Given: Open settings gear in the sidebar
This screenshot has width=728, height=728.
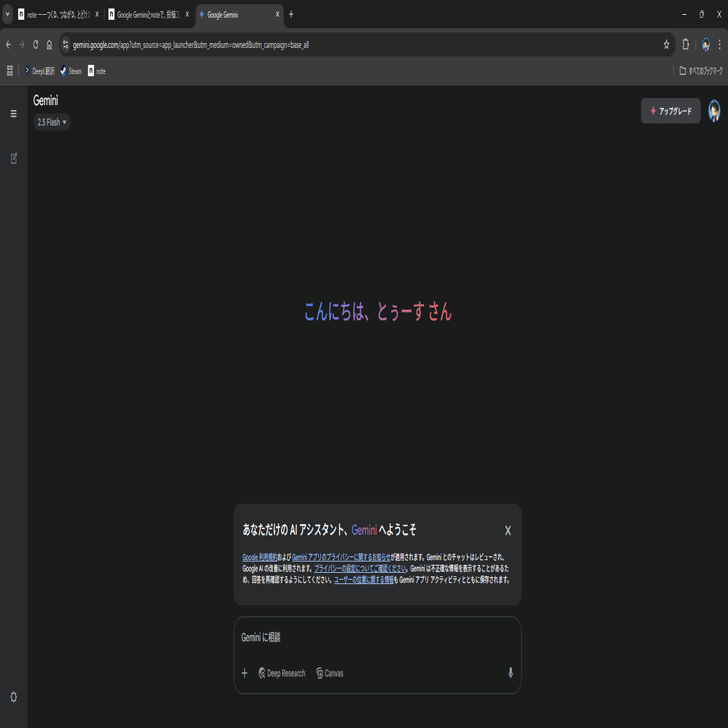Looking at the screenshot, I should [x=13, y=697].
